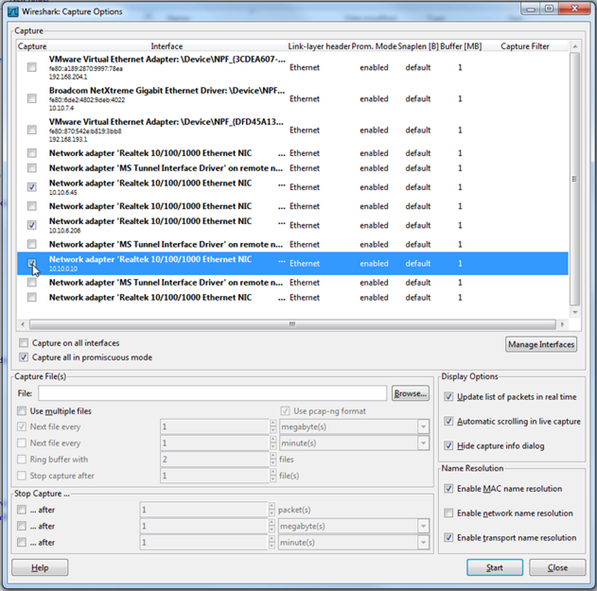The image size is (597, 591).
Task: Click the Stop capture after file(s) stepper
Action: click(273, 476)
